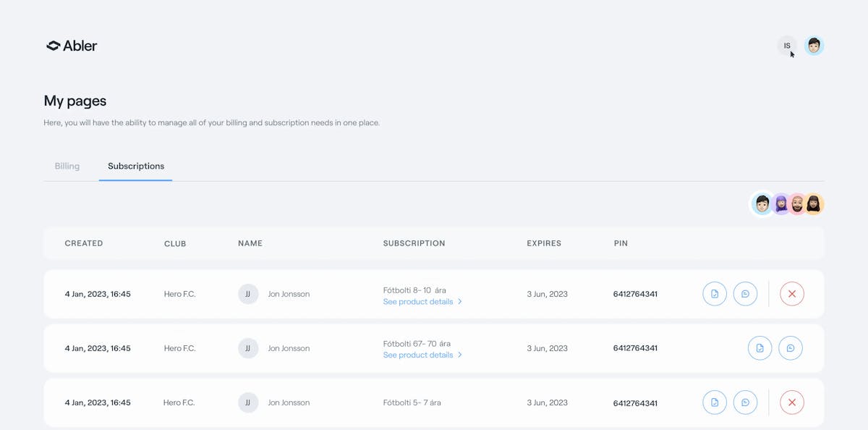Select the bearded member avatar filter
The image size is (868, 430).
(797, 204)
